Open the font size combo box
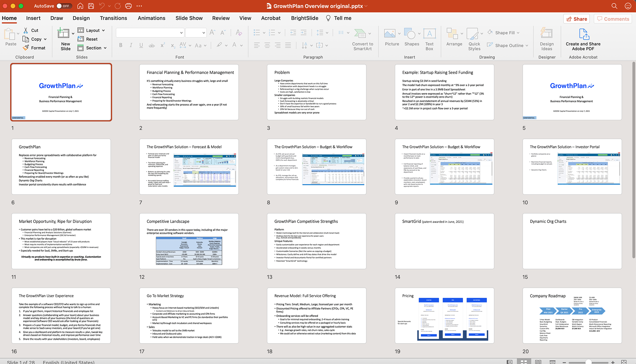This screenshot has width=636, height=364. tap(196, 32)
